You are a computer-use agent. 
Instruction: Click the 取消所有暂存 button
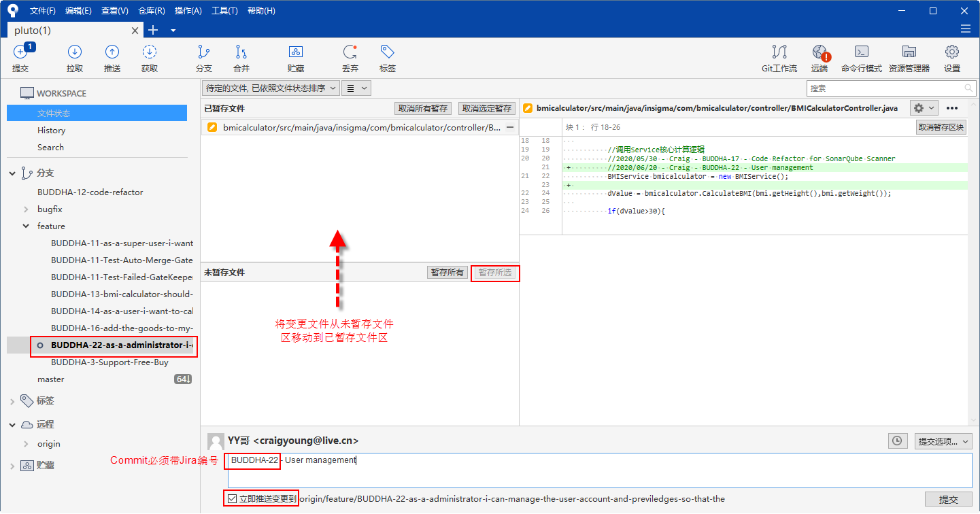coord(422,108)
